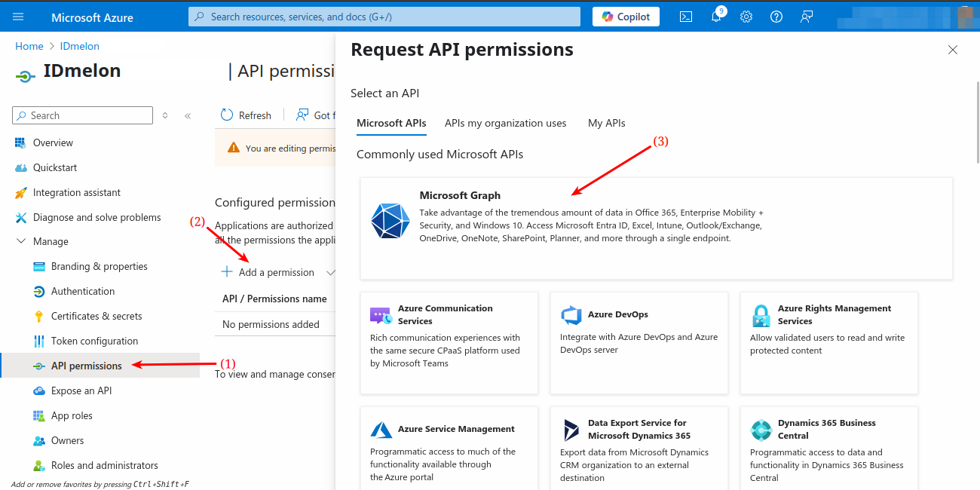Click the Branding & properties icon
980x490 pixels.
click(x=38, y=266)
